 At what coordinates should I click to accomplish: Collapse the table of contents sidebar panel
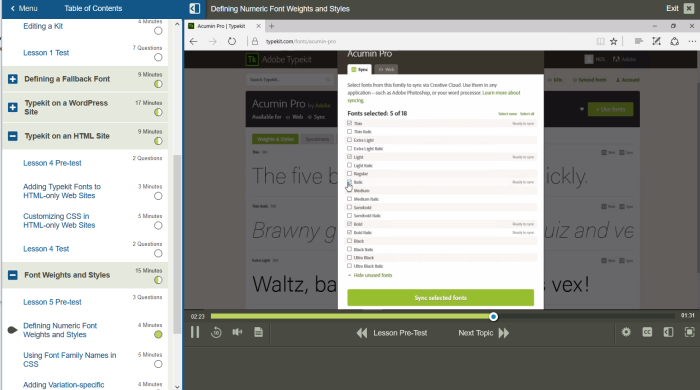(x=194, y=8)
